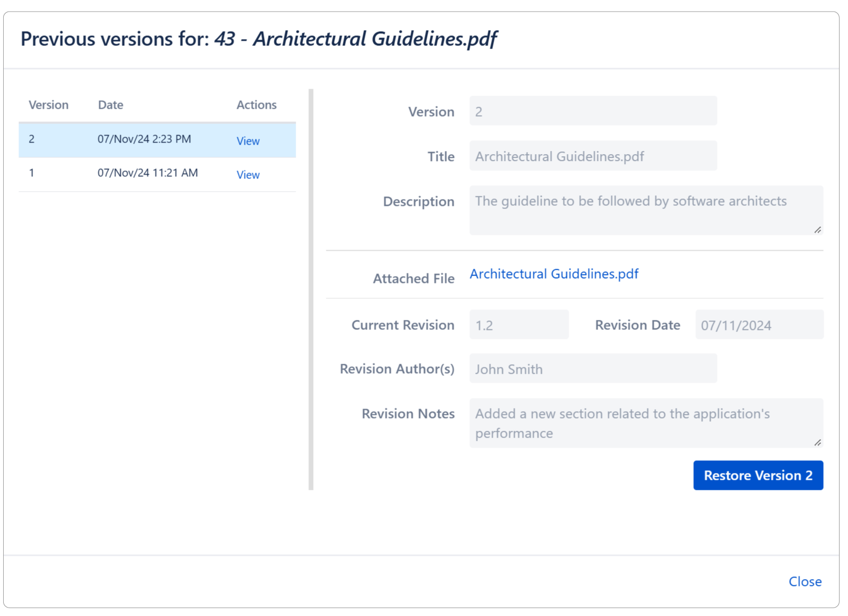Grab the Description box resize handle
The height and width of the screenshot is (616, 848).
click(817, 230)
